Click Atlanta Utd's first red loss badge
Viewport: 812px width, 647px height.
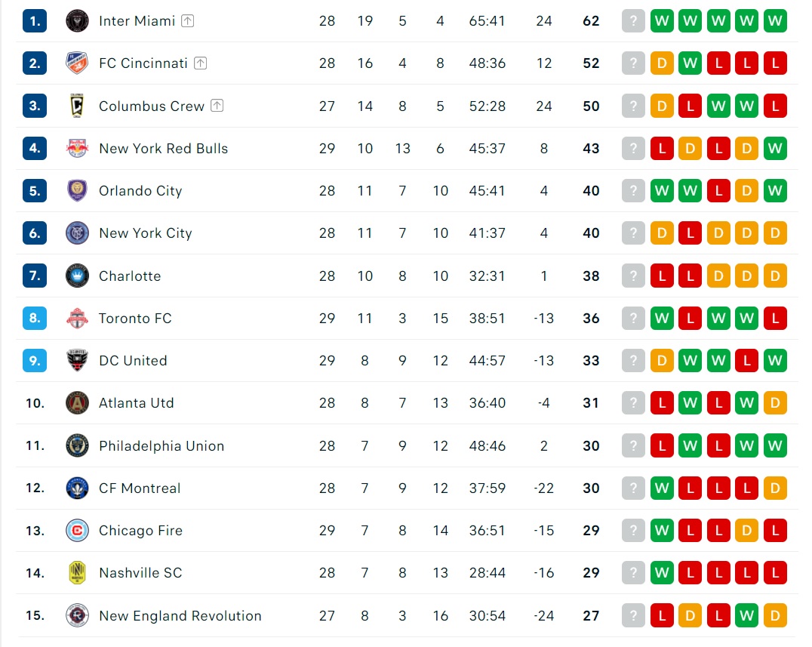[x=662, y=403]
